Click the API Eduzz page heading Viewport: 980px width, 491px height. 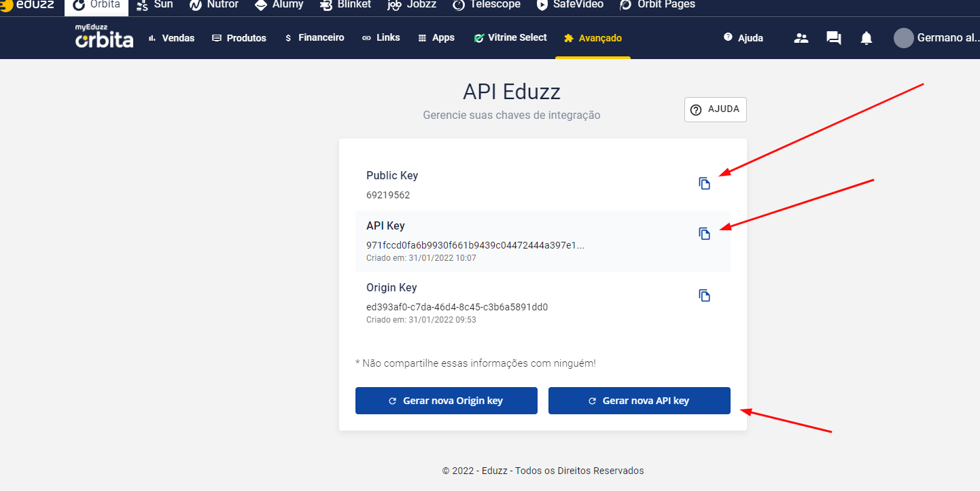point(512,92)
